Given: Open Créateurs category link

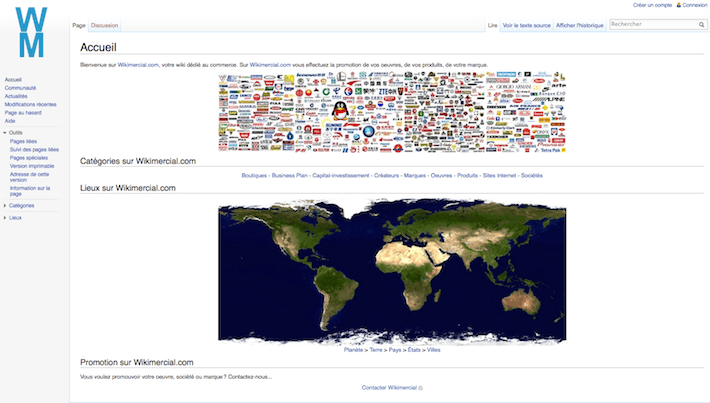Looking at the screenshot, I should point(386,175).
